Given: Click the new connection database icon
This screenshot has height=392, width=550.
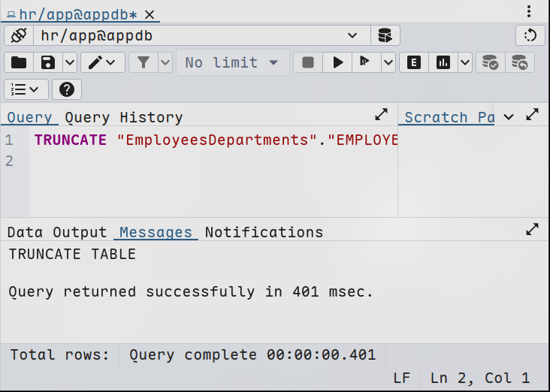Looking at the screenshot, I should pos(385,35).
